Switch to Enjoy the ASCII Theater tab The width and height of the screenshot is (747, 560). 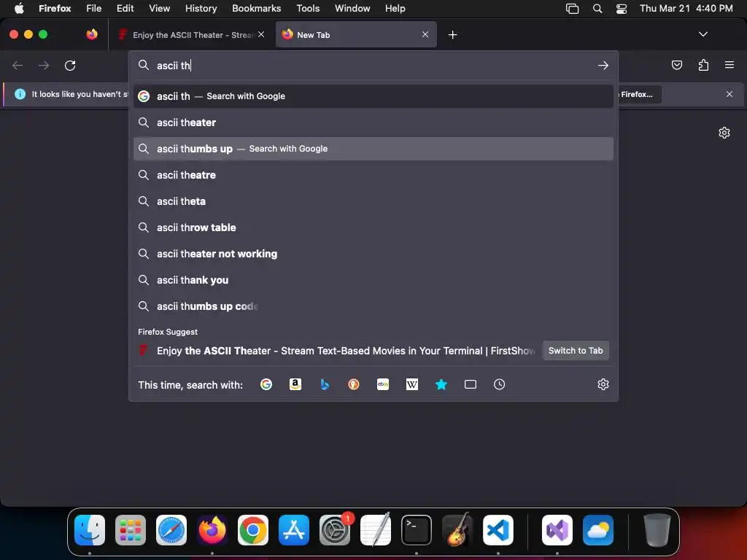[190, 35]
